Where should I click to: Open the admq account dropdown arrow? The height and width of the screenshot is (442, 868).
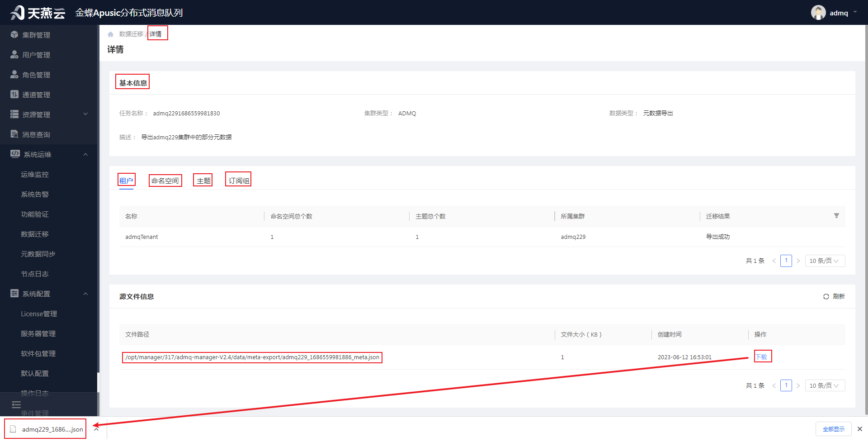[855, 13]
